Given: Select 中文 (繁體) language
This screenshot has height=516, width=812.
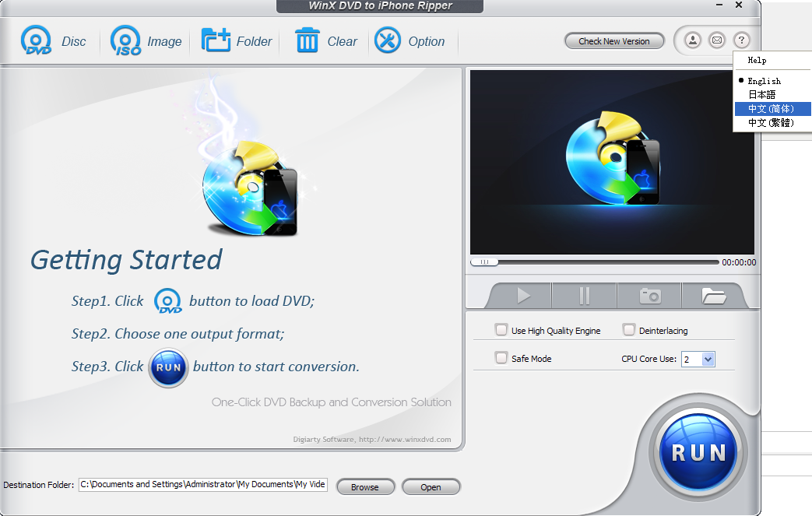Looking at the screenshot, I should (772, 123).
